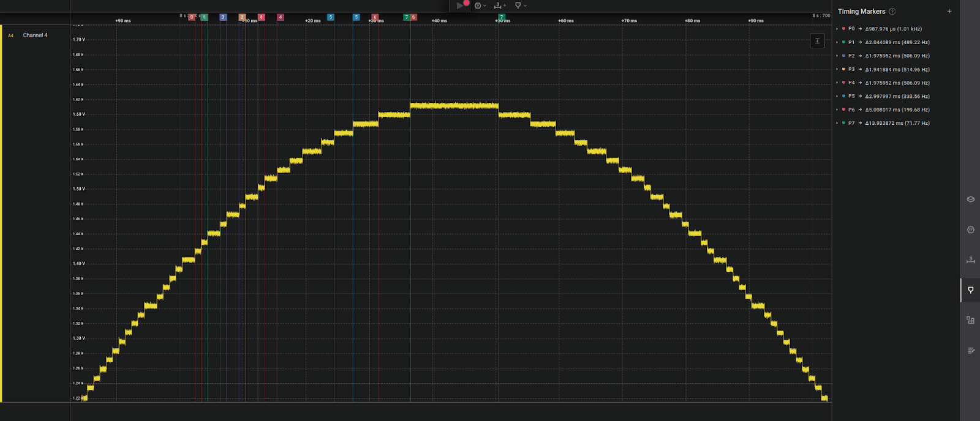Start capture with the play button
Screen dimensions: 980x421
pos(460,6)
